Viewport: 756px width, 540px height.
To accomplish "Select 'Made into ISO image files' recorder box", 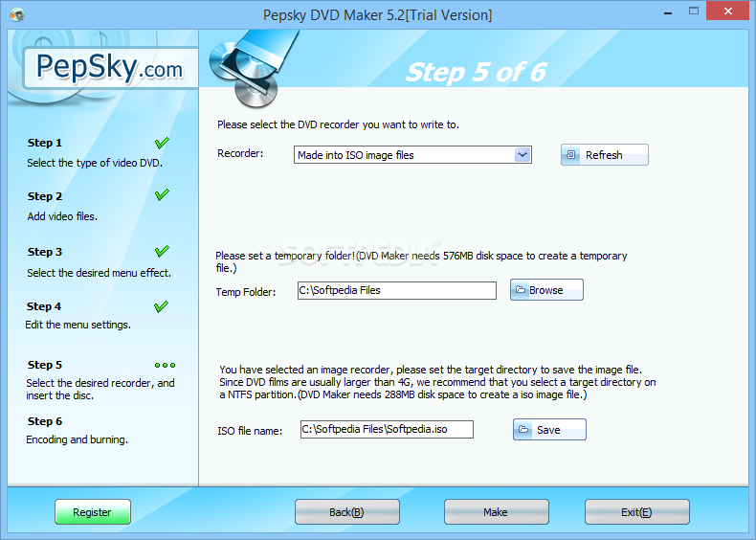I will click(412, 155).
